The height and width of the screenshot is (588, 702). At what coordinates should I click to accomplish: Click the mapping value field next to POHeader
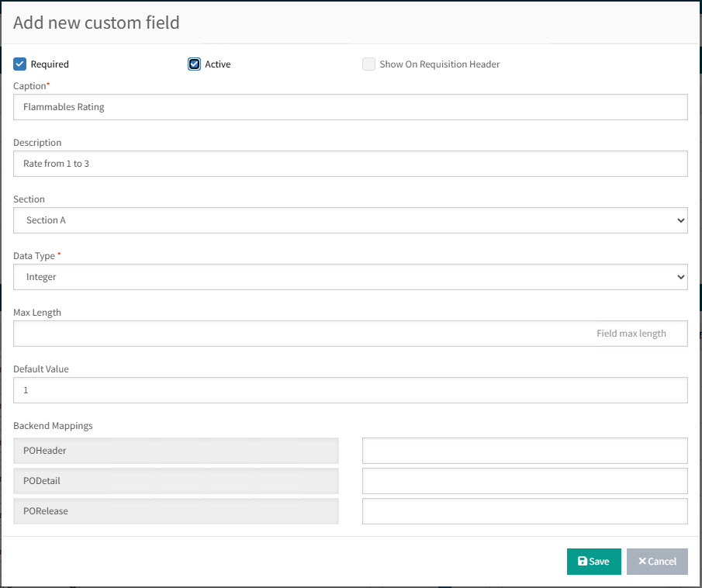coord(524,451)
